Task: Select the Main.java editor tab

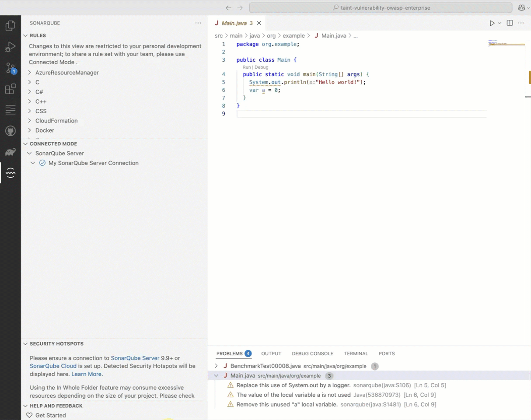Action: coord(237,23)
